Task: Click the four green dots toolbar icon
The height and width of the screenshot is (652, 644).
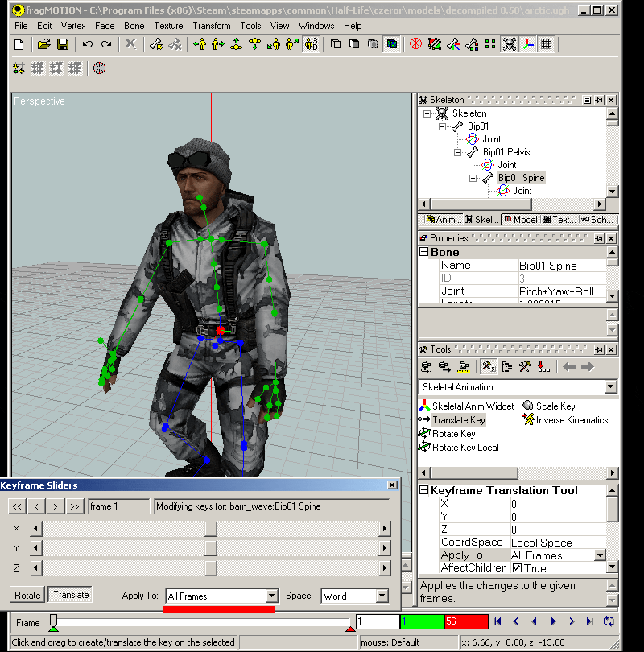Action: pyautogui.click(x=490, y=44)
